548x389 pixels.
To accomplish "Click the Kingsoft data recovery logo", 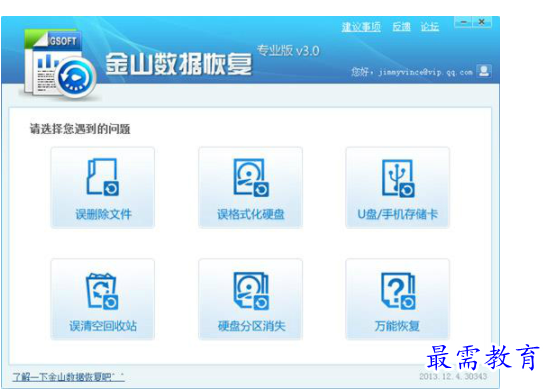I will [x=59, y=65].
